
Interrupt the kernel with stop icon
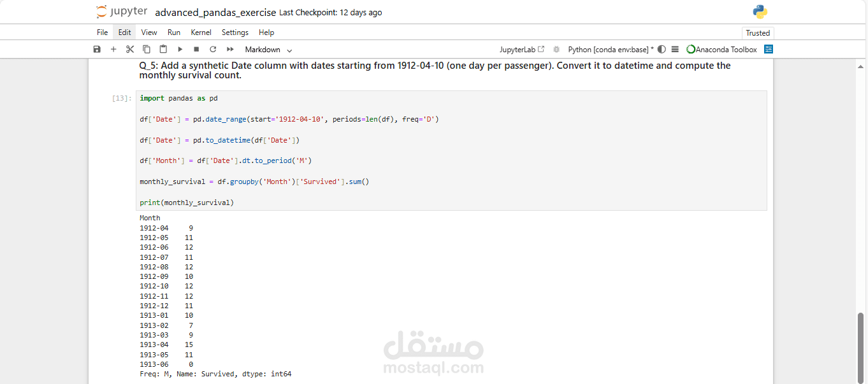point(196,50)
